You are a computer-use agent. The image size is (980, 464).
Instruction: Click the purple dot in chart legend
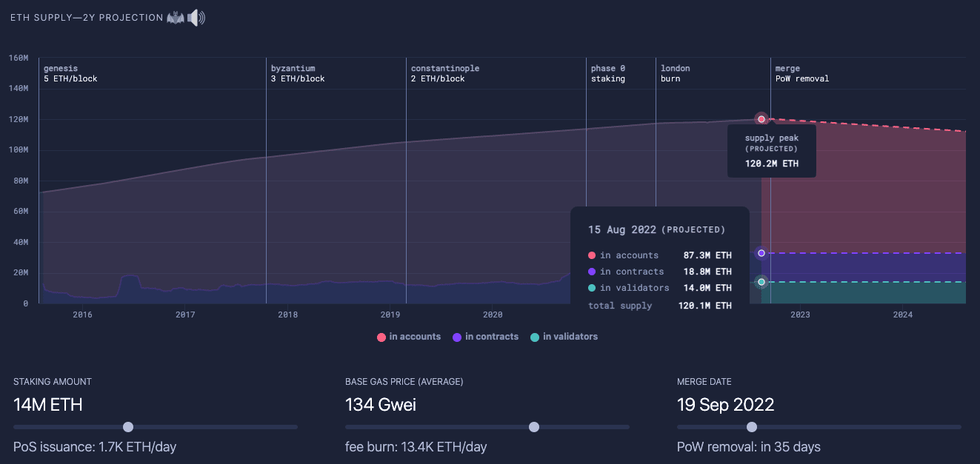coord(458,337)
